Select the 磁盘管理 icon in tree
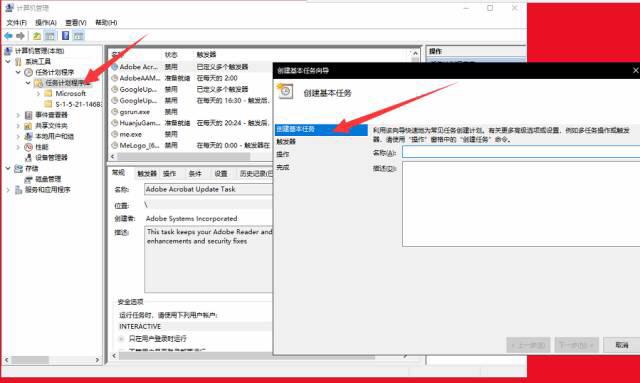This screenshot has height=383, width=640. (29, 179)
